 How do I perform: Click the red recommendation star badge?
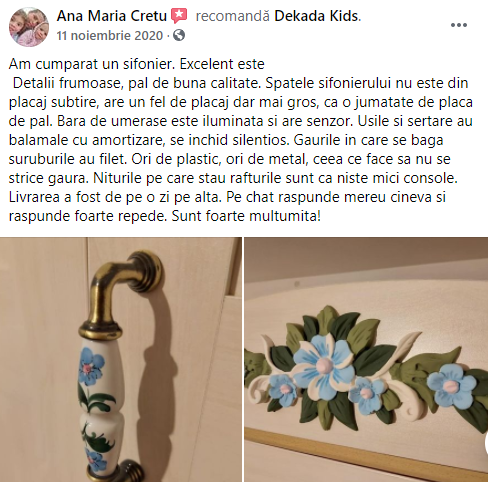pos(179,16)
